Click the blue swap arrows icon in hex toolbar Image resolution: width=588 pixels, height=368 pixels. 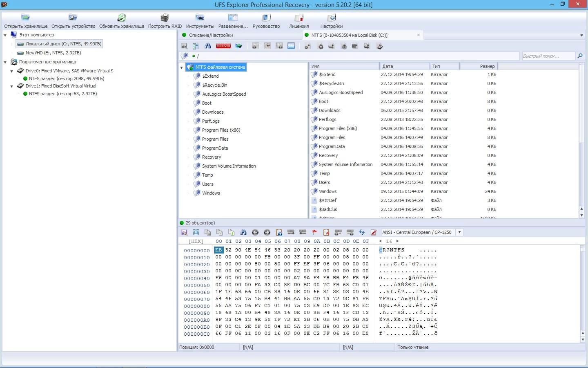point(362,232)
